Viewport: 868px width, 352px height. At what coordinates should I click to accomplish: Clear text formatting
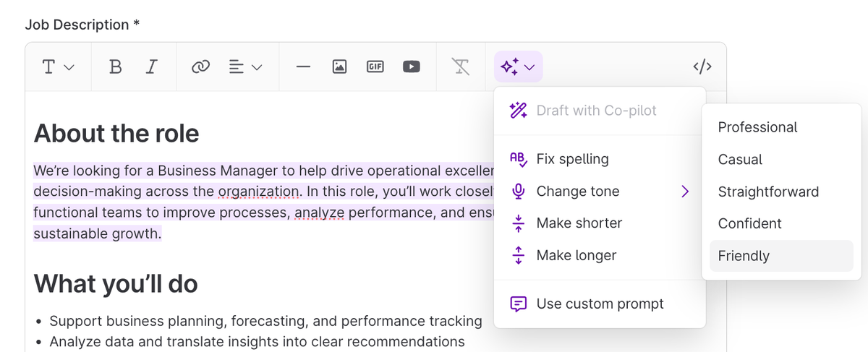tap(461, 66)
